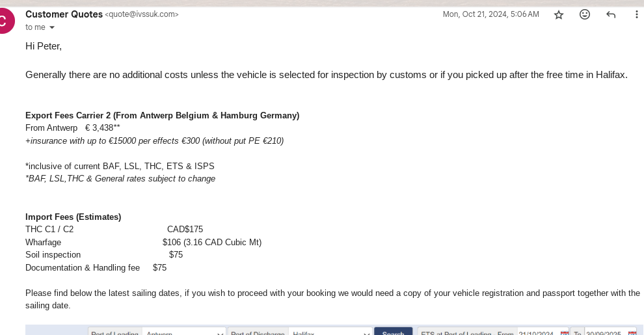Click the sender name Customer Quotes

(x=64, y=14)
